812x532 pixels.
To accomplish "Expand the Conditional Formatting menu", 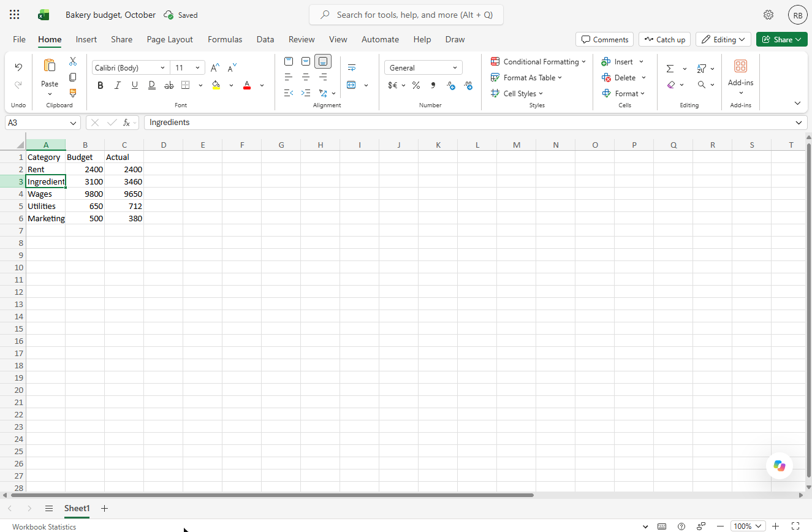I will [538, 61].
